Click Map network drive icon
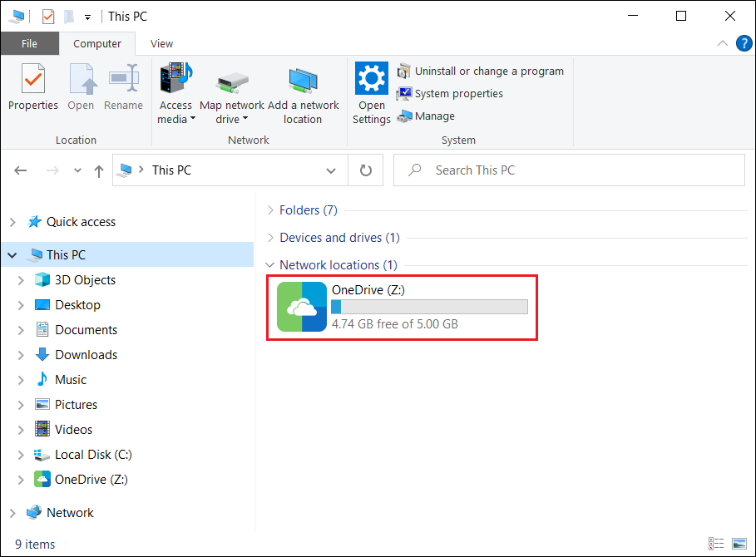Viewport: 756px width, 557px height. click(232, 83)
